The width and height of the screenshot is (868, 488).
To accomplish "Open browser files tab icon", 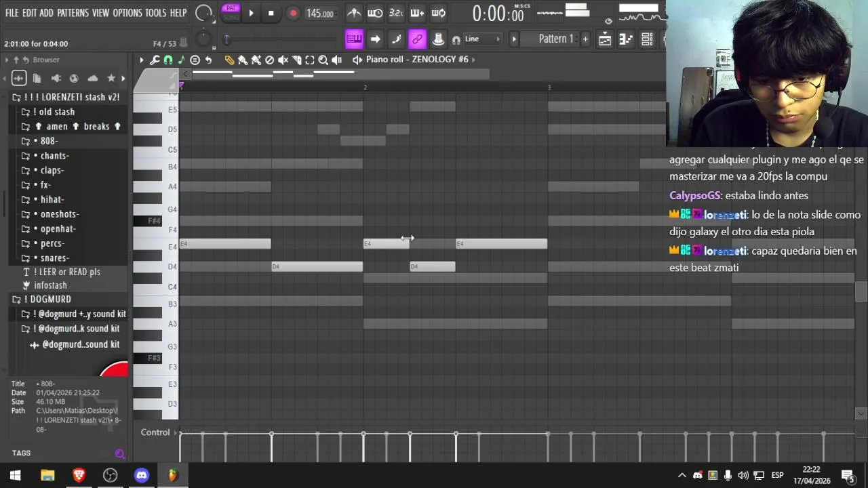I will point(37,78).
